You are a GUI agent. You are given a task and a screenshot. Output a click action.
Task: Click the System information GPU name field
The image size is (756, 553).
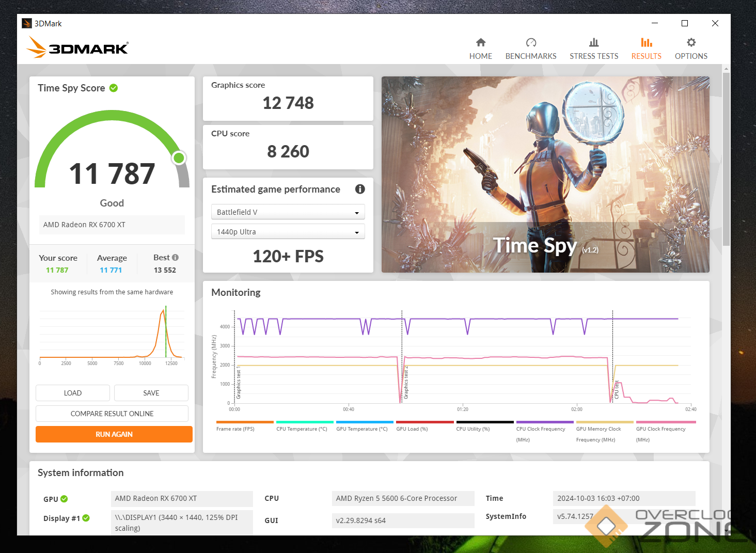[x=182, y=498]
